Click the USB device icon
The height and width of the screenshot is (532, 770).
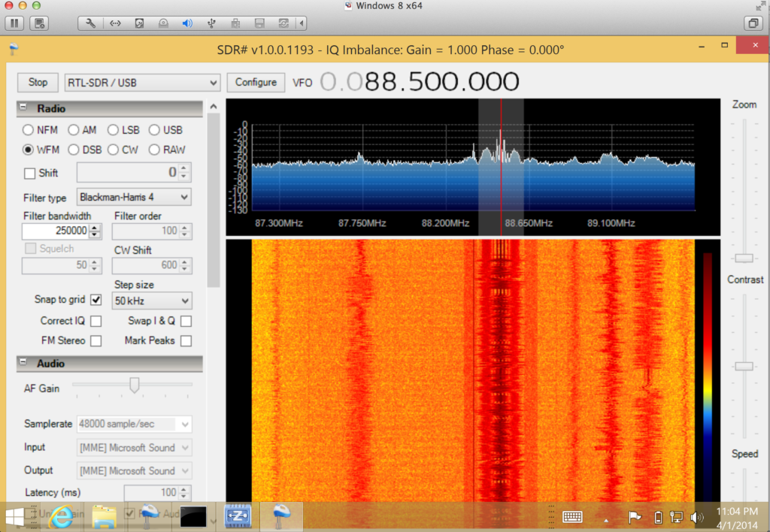coord(211,23)
